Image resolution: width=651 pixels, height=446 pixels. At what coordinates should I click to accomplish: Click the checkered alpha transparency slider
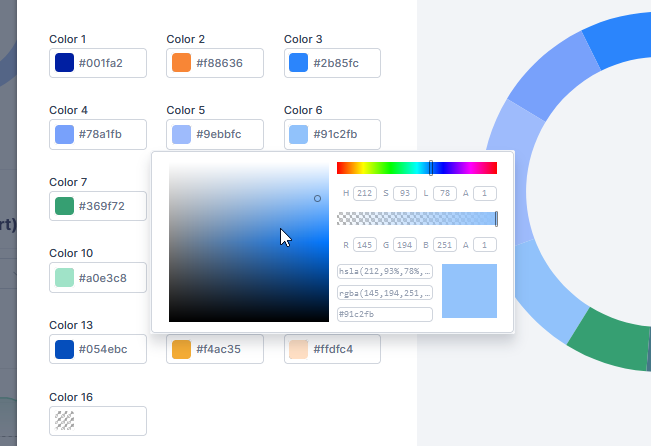click(416, 219)
